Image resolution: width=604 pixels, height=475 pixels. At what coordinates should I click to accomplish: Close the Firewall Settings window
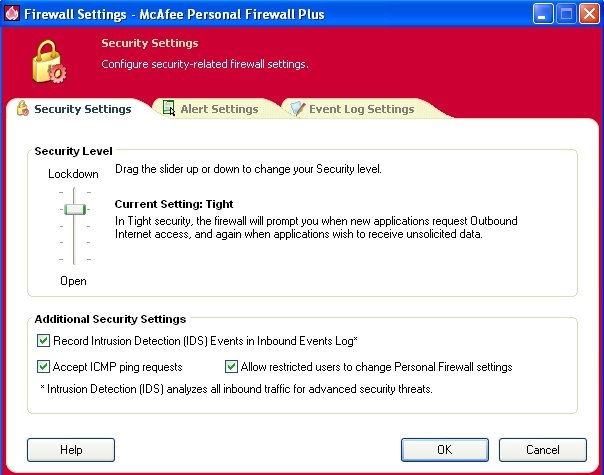(590, 14)
